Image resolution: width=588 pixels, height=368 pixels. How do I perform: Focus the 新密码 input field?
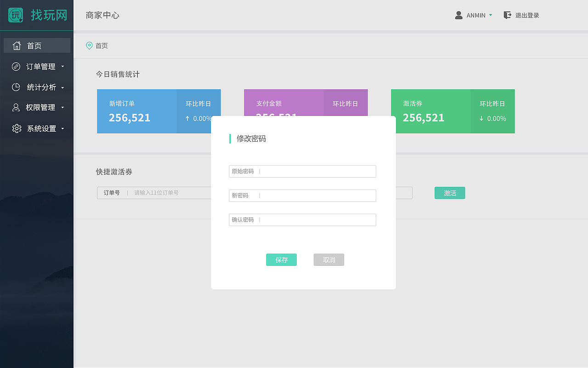[x=303, y=195]
